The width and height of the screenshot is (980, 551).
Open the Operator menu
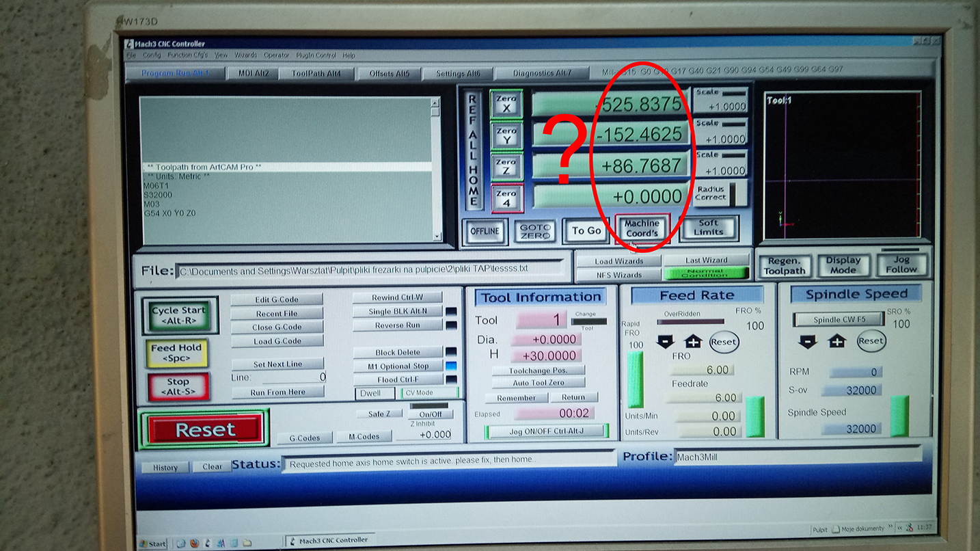(277, 55)
